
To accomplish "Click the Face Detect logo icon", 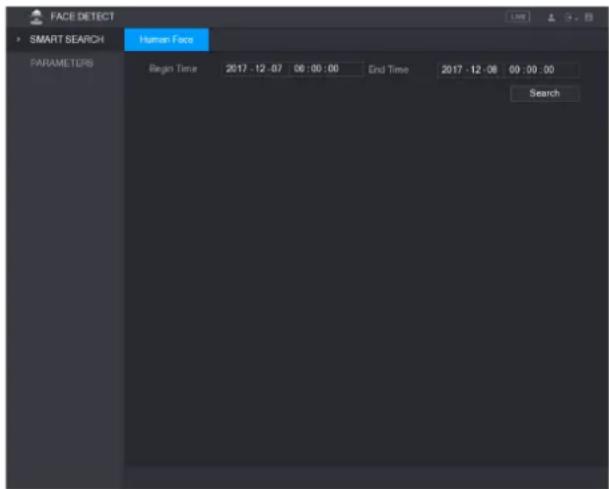I will (37, 17).
